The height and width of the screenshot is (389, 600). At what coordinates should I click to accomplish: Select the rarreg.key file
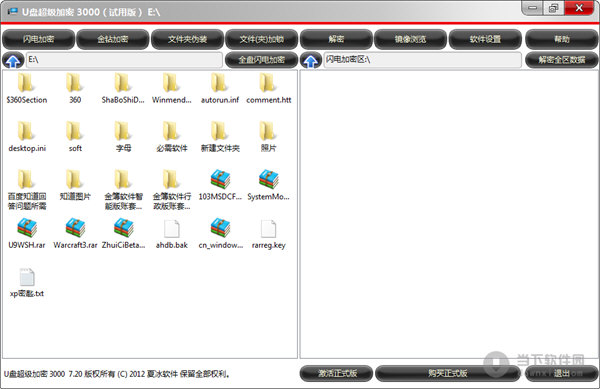pyautogui.click(x=268, y=234)
